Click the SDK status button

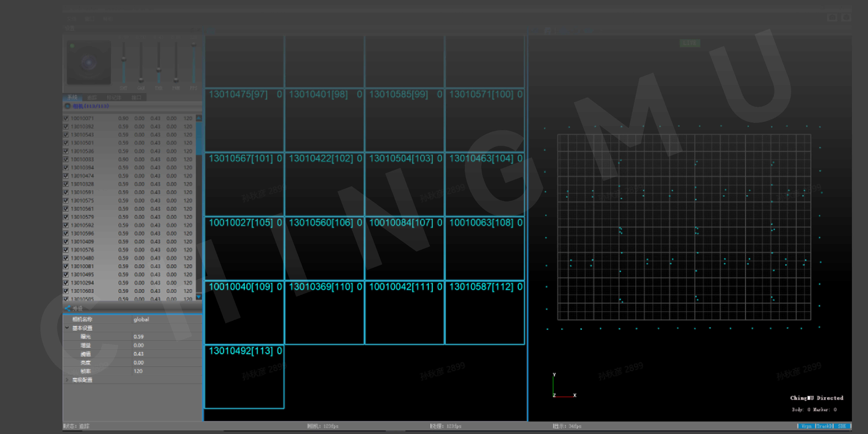(x=842, y=426)
